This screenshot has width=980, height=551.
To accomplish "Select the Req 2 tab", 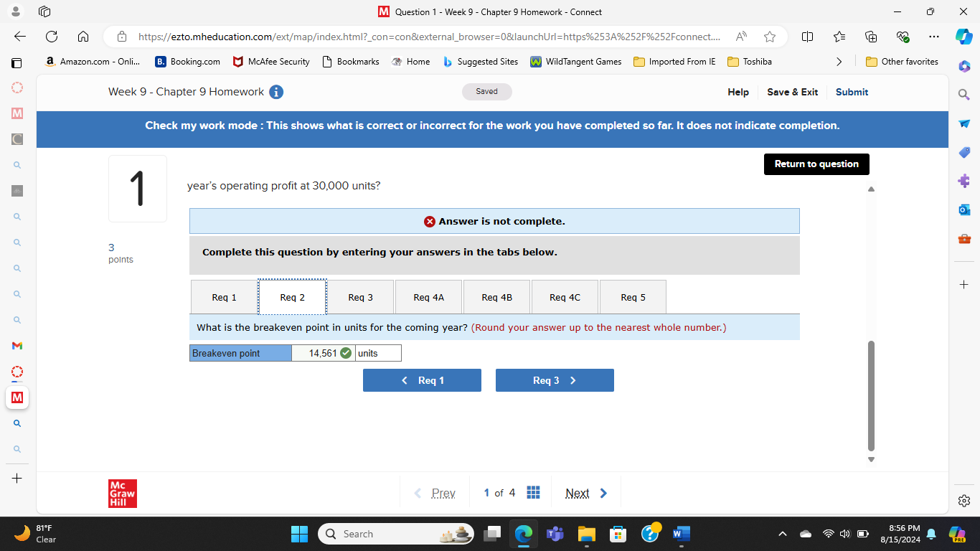I will [293, 297].
